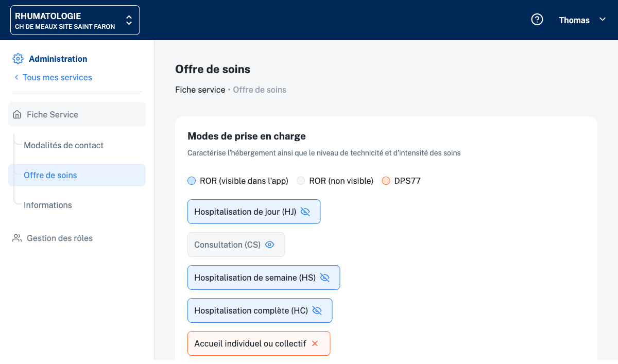Image resolution: width=618 pixels, height=364 pixels.
Task: Hide Consultation (CS) using its eye icon
Action: pos(269,245)
